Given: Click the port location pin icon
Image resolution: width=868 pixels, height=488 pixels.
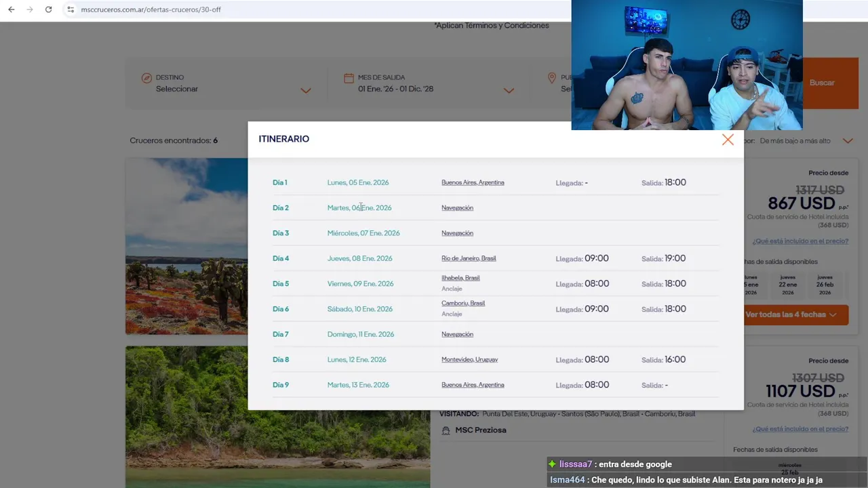Looking at the screenshot, I should 552,78.
